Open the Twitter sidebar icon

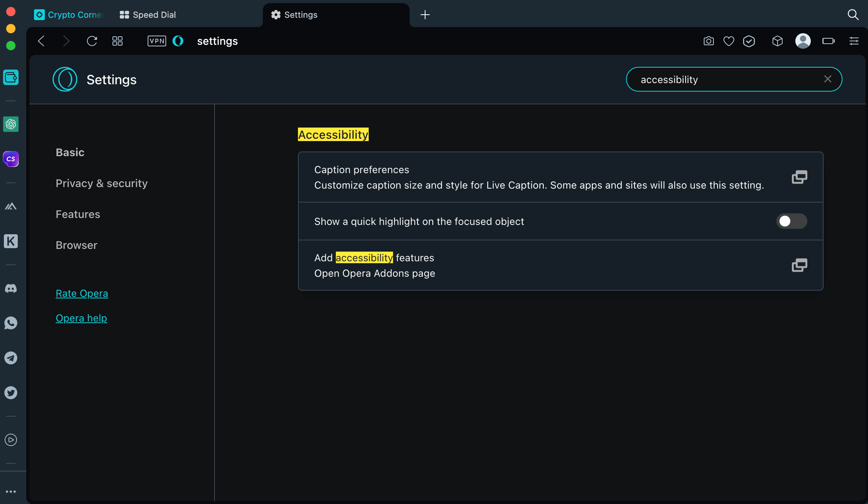(11, 393)
